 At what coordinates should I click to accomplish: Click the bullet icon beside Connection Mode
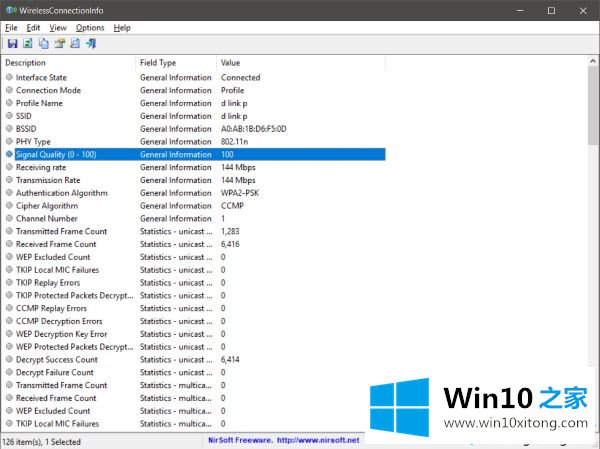coord(10,90)
